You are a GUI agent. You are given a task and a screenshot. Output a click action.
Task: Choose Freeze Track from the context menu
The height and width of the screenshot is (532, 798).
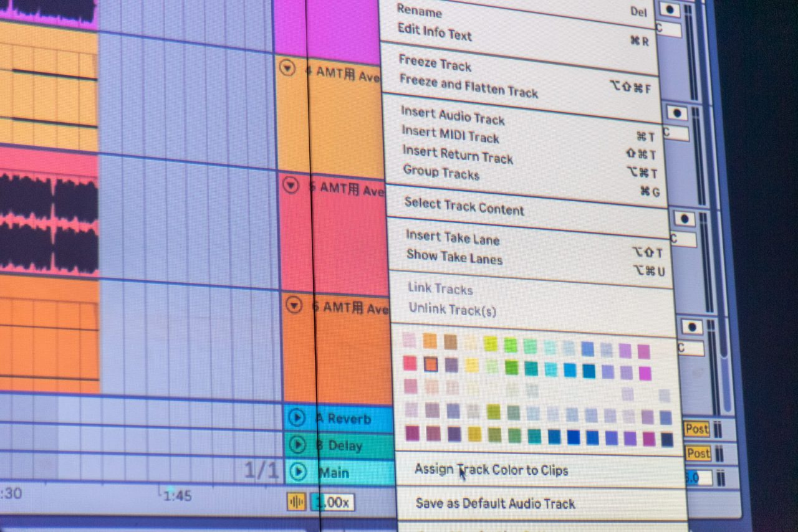pos(435,64)
